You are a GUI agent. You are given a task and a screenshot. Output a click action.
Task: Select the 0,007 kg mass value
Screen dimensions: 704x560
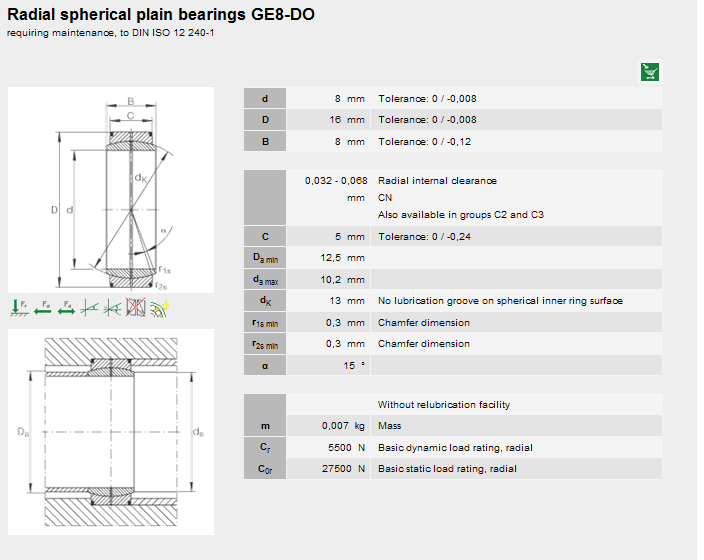click(343, 426)
